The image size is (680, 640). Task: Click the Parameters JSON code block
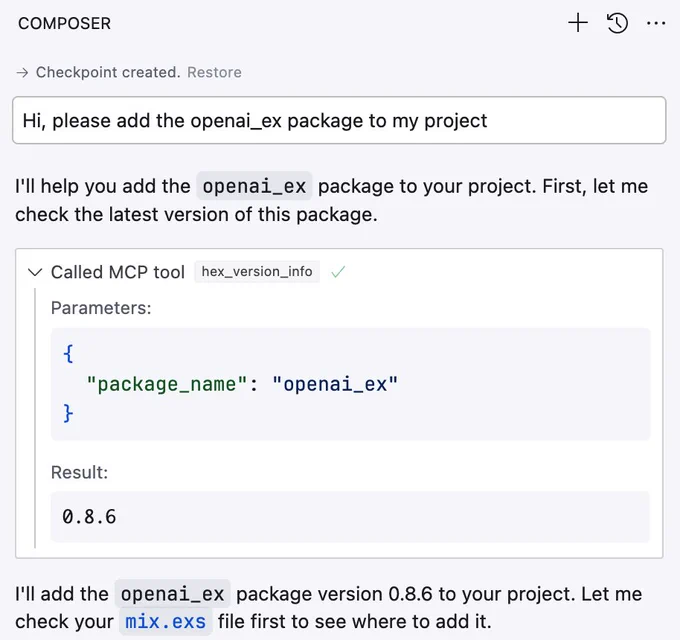[x=350, y=384]
